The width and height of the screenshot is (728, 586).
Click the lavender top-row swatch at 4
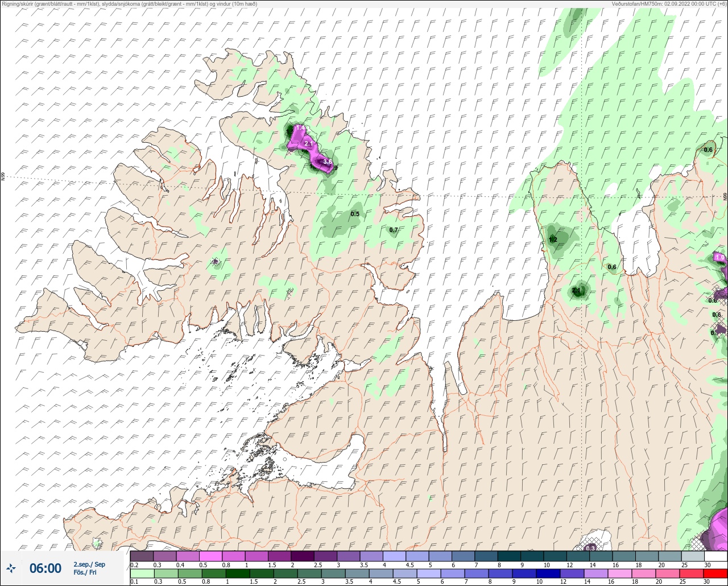coord(394,556)
